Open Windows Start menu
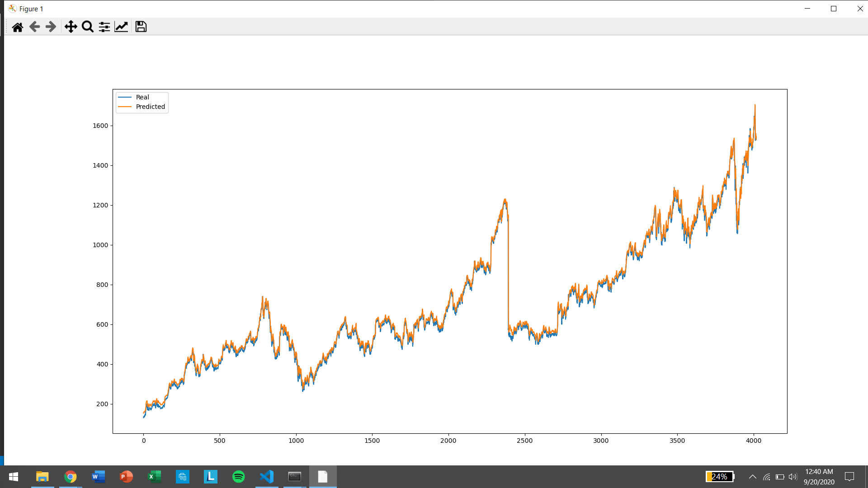The image size is (868, 488). pyautogui.click(x=14, y=477)
